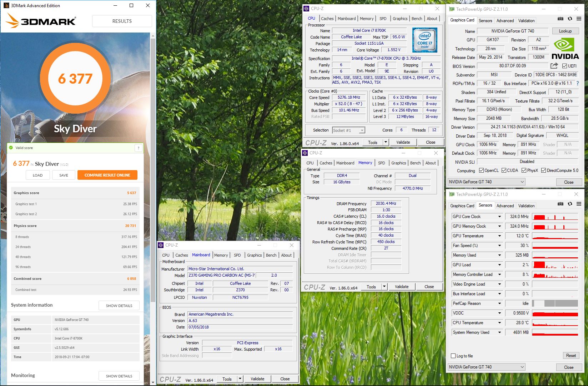The width and height of the screenshot is (588, 386).
Task: Show details for System information
Action: pos(119,306)
